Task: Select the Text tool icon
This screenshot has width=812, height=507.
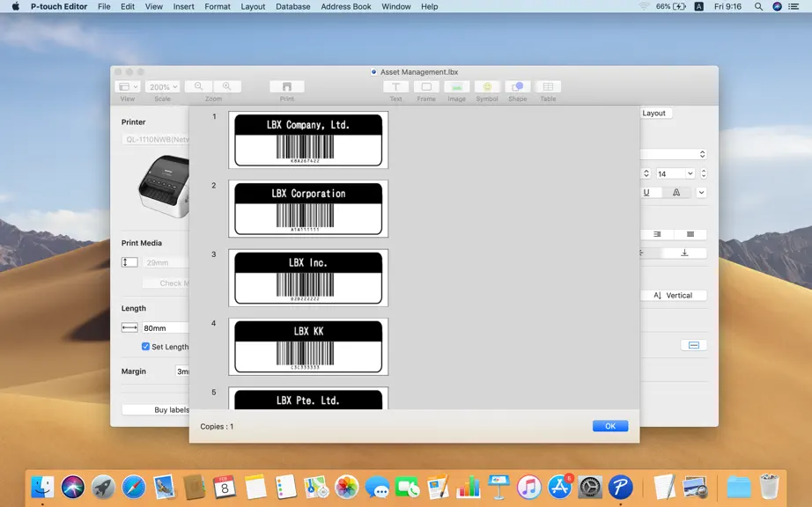Action: (395, 86)
